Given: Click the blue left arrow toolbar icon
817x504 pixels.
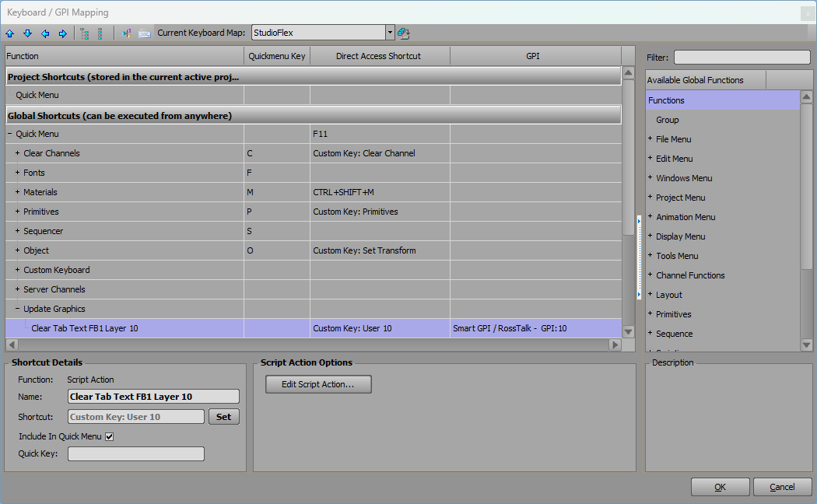Looking at the screenshot, I should [x=45, y=33].
